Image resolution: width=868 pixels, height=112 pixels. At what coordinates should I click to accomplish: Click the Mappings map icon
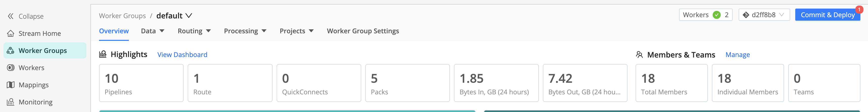point(11,85)
